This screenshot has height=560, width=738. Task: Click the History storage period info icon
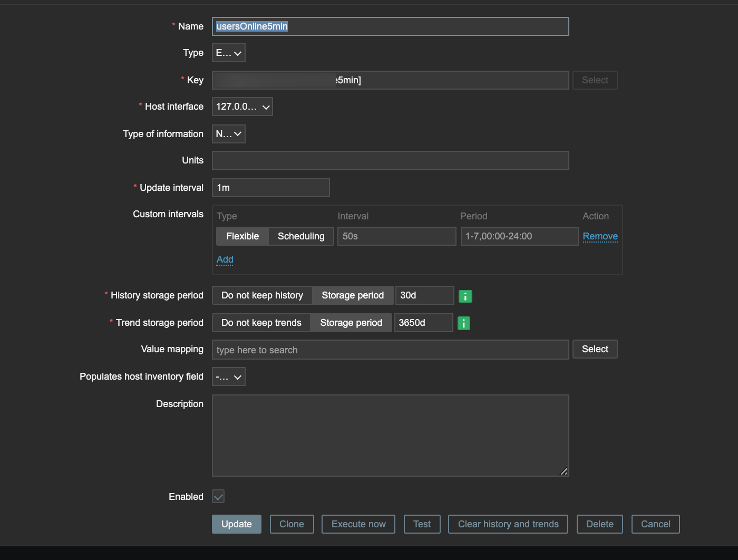(465, 296)
